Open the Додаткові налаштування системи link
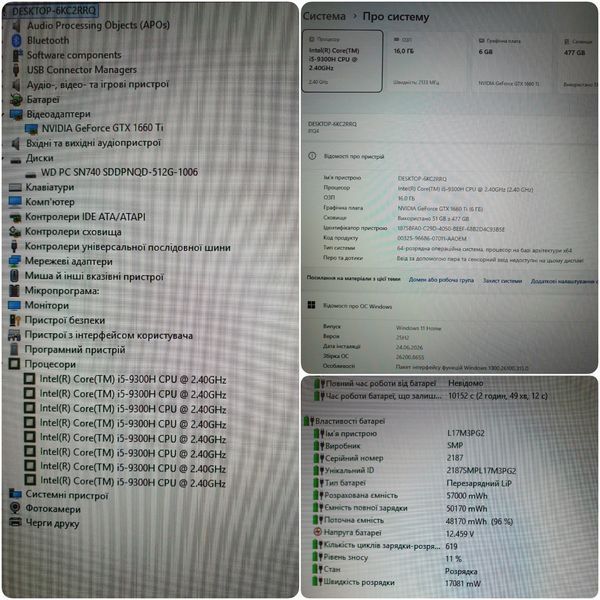The width and height of the screenshot is (600, 600). pos(563,281)
